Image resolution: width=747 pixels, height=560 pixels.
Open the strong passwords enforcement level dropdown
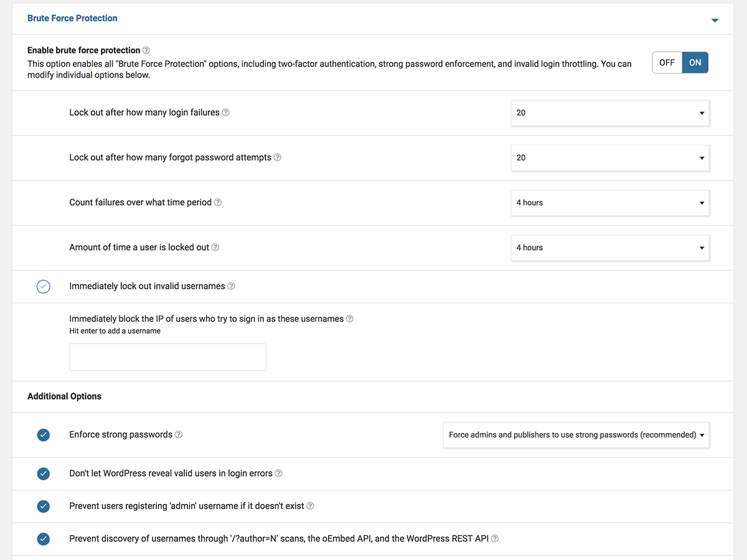click(576, 436)
